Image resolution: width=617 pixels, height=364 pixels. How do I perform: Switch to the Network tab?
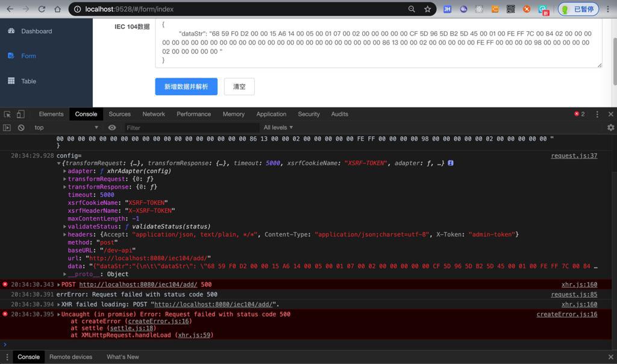(154, 114)
